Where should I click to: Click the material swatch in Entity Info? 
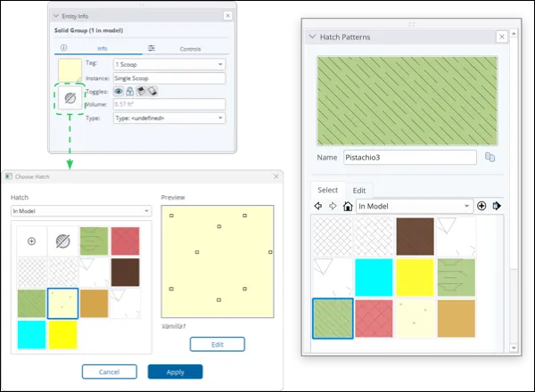(70, 70)
